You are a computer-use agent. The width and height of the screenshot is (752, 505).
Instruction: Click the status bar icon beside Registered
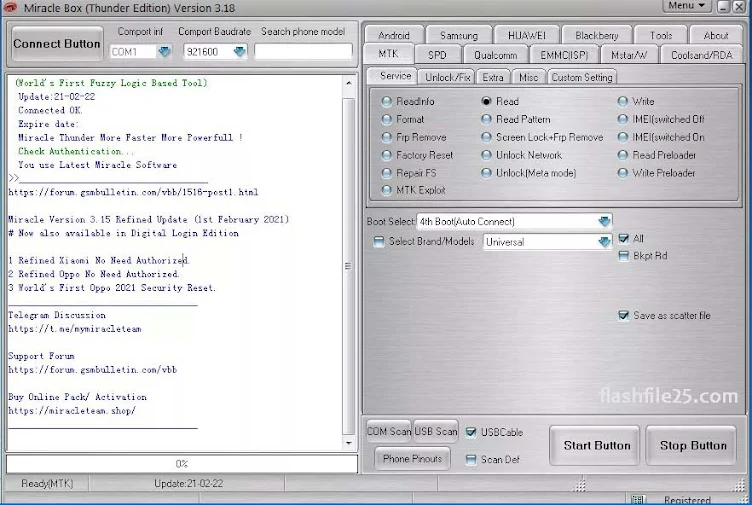[638, 499]
